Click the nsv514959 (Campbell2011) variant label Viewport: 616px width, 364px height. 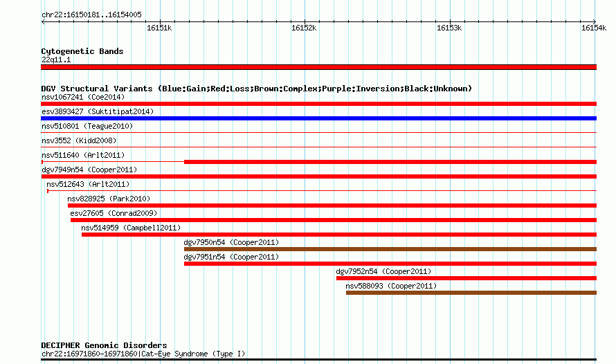(131, 228)
